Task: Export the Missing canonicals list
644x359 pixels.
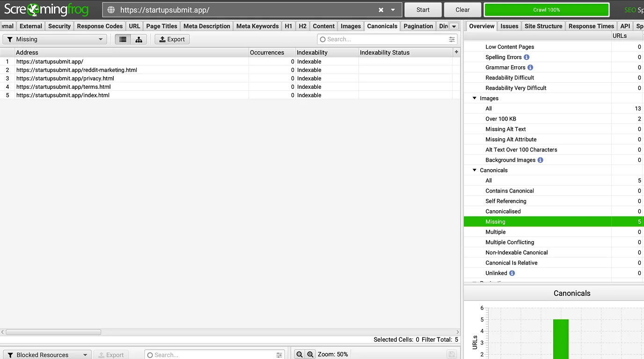Action: point(172,39)
